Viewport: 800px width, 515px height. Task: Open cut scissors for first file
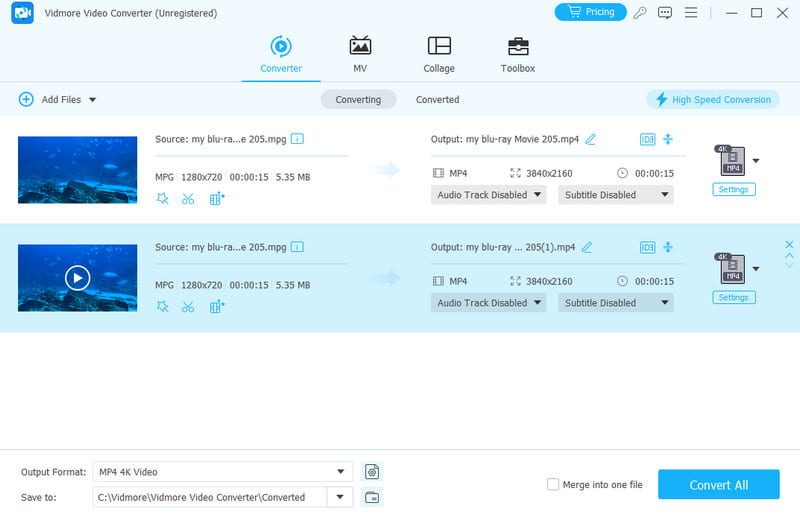188,199
